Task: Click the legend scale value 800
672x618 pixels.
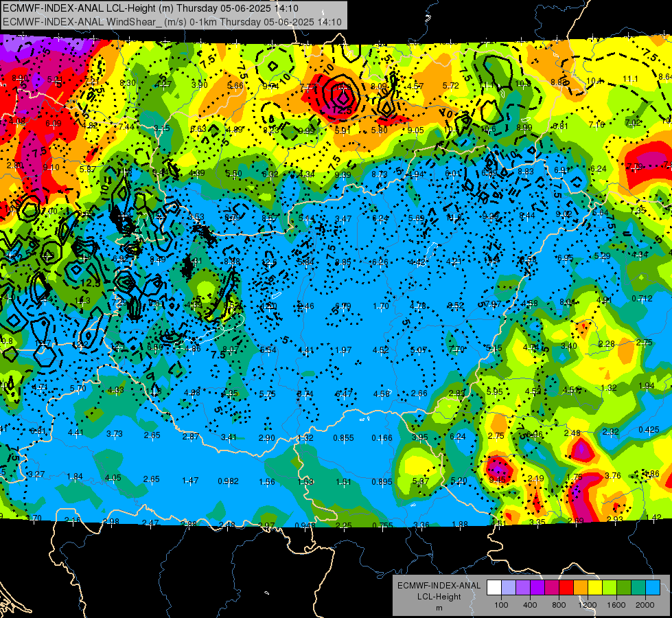Action: click(559, 605)
